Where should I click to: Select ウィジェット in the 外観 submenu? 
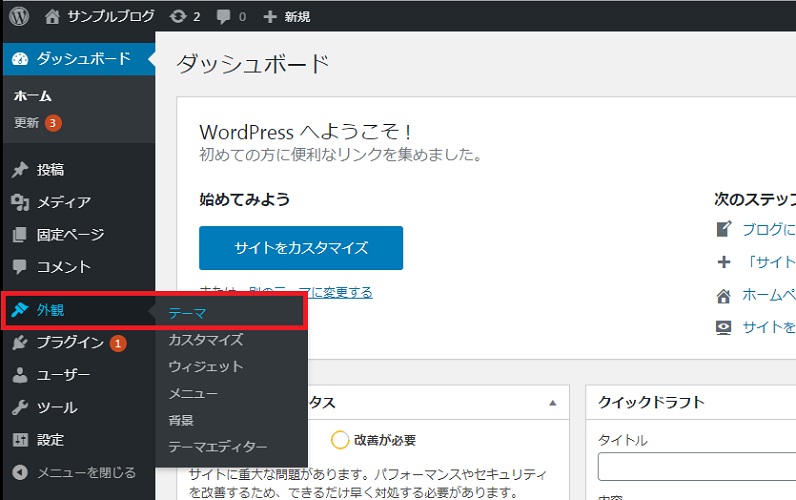pyautogui.click(x=206, y=366)
